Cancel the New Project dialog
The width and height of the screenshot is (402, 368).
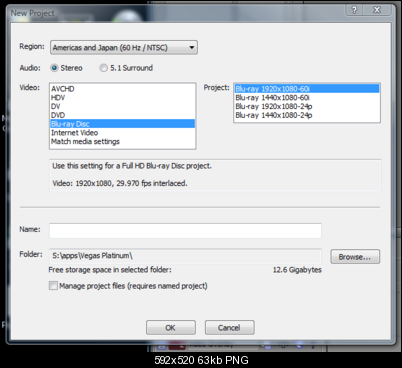[x=230, y=328]
